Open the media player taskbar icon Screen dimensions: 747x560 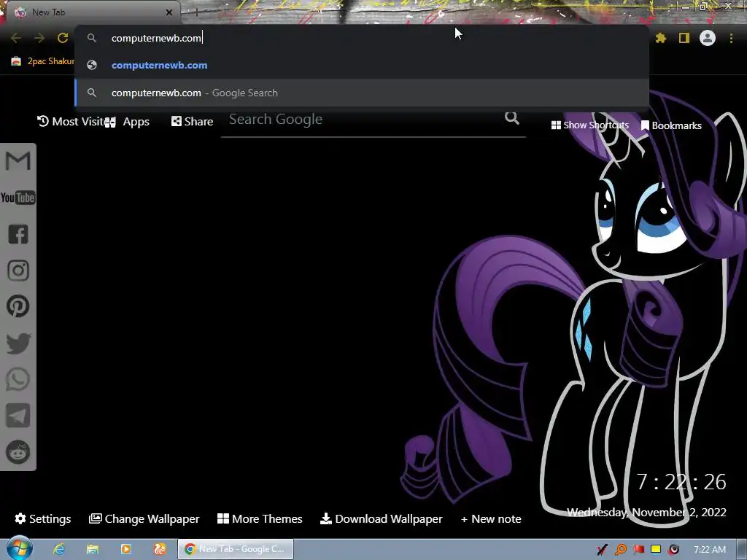(126, 549)
